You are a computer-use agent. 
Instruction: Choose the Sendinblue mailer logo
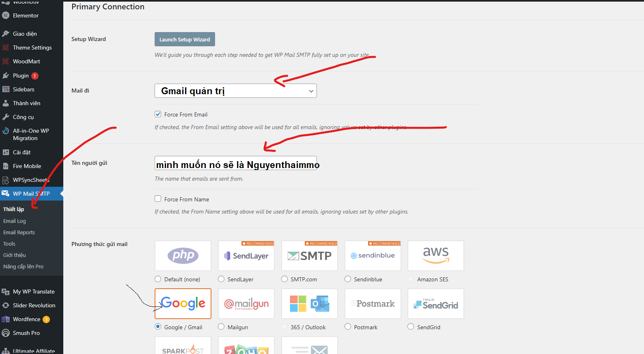click(373, 256)
